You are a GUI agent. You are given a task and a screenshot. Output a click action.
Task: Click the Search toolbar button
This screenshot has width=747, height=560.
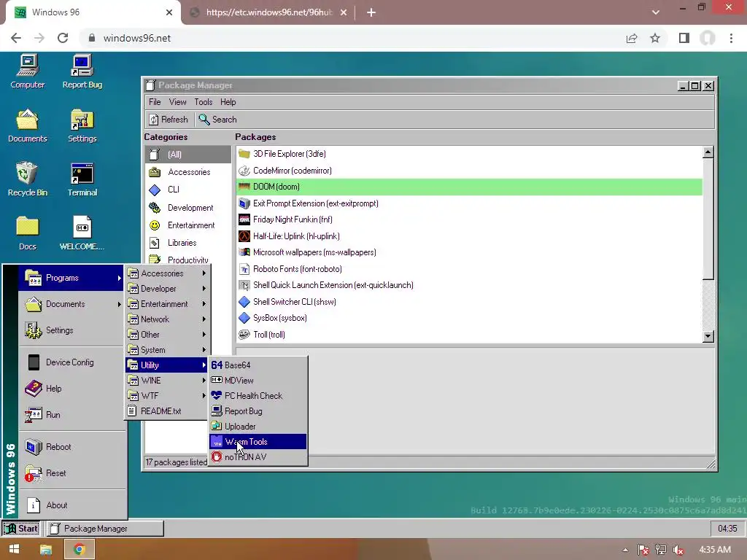click(x=217, y=120)
